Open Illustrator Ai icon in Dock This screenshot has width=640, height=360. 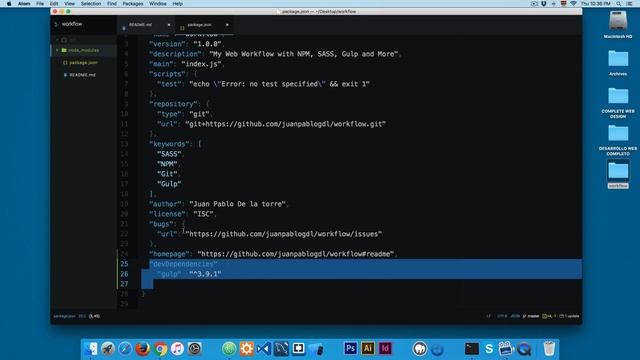tap(368, 348)
